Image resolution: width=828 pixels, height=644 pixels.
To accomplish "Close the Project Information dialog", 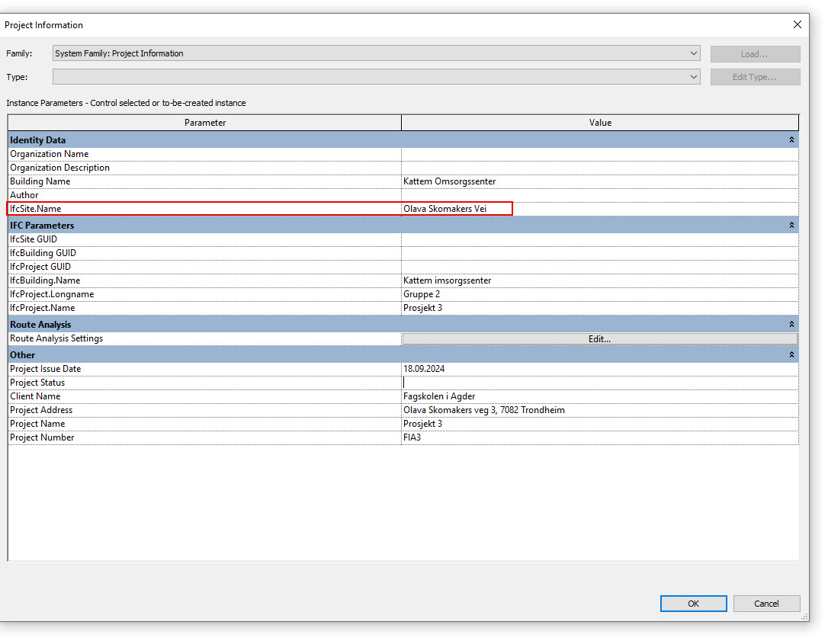I will (x=797, y=24).
